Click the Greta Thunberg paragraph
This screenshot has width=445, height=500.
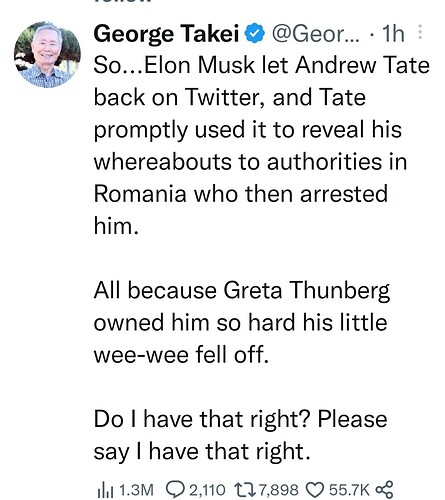tap(242, 322)
